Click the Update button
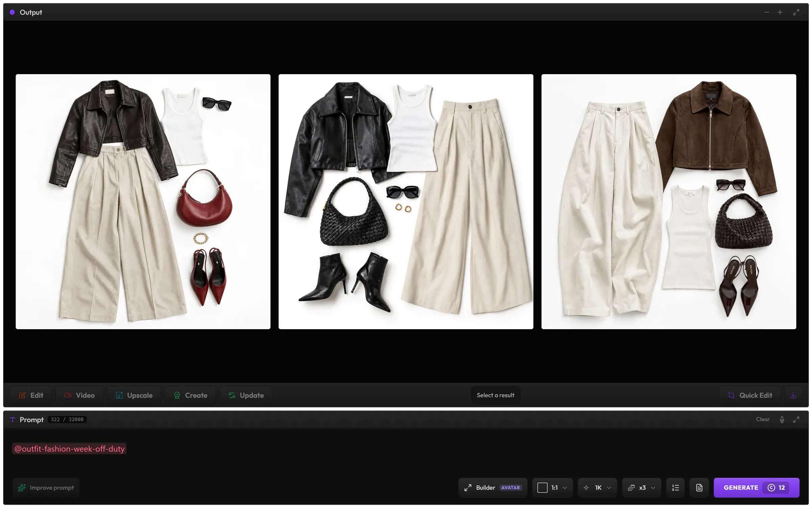Screen dimensions: 812x508 [246, 395]
